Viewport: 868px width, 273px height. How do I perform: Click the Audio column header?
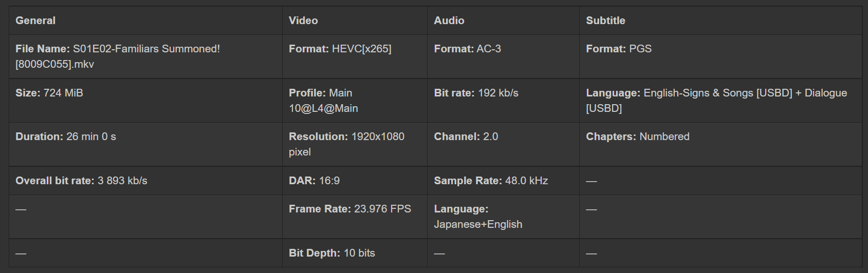pyautogui.click(x=449, y=21)
